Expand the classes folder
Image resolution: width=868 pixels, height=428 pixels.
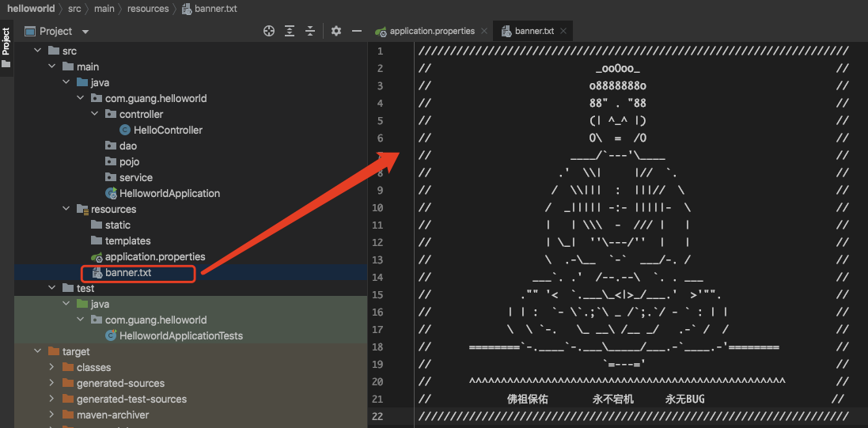tap(52, 367)
